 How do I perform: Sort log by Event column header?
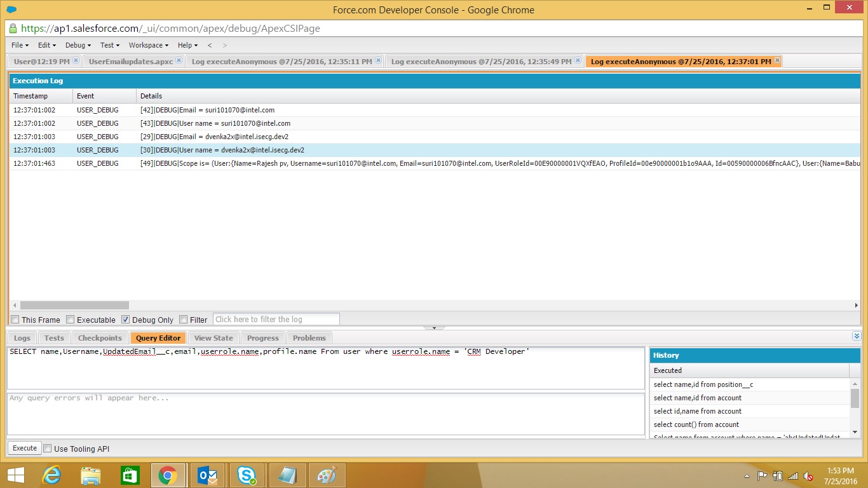(105, 96)
